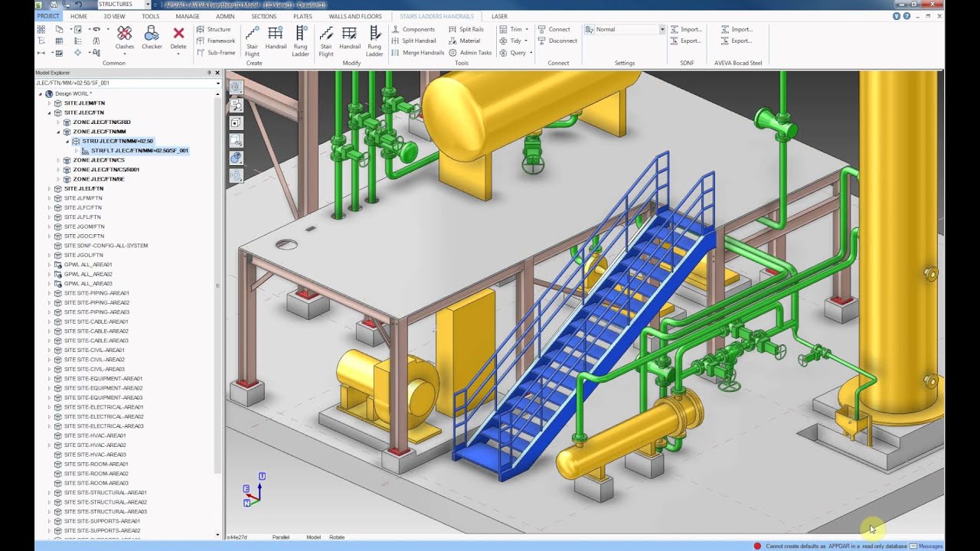Open the Material tool
This screenshot has width=980, height=551.
tap(465, 41)
